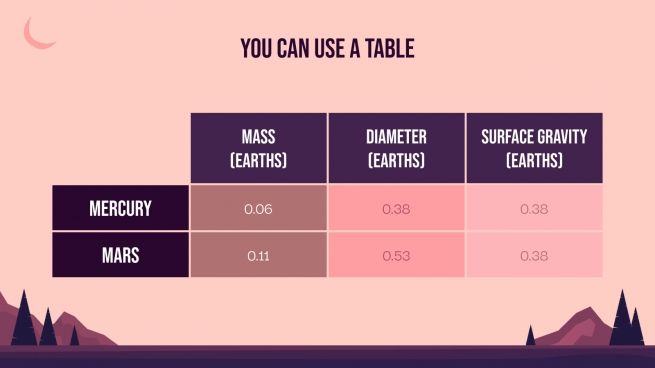Click the dark purple ground strip
This screenshot has height=368, width=655.
pos(328,356)
